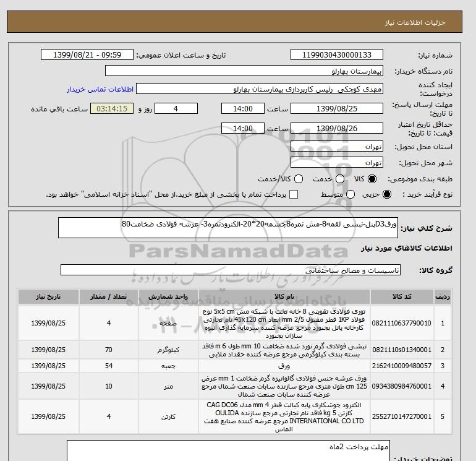Viewport: 476px width, 461px height.
Task: Select the کالا/خدمت radio button
Action: (x=299, y=179)
